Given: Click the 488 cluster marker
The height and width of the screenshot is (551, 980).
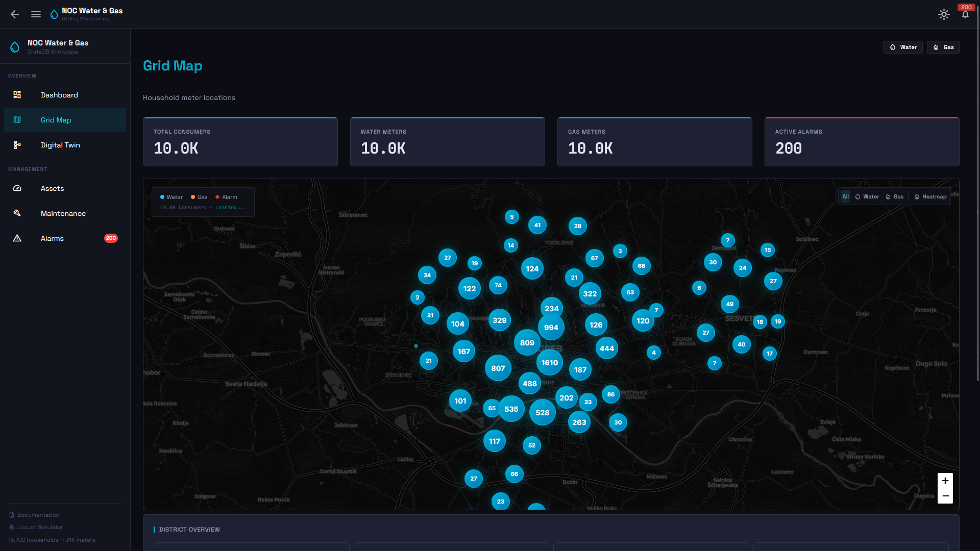Looking at the screenshot, I should [x=530, y=384].
